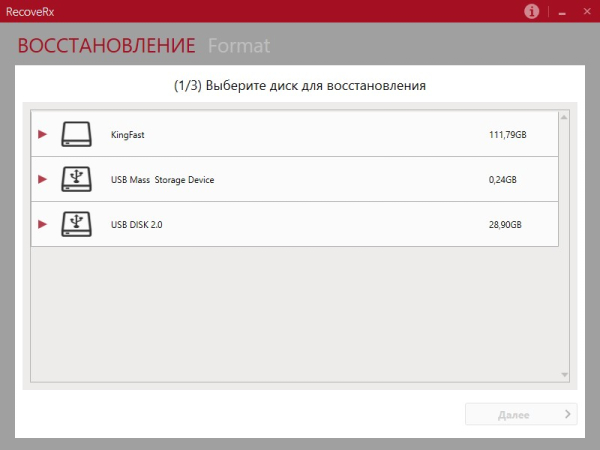Click the USB DISK 2.0 drive icon
Screen dimensions: 600x450
pyautogui.click(x=76, y=224)
